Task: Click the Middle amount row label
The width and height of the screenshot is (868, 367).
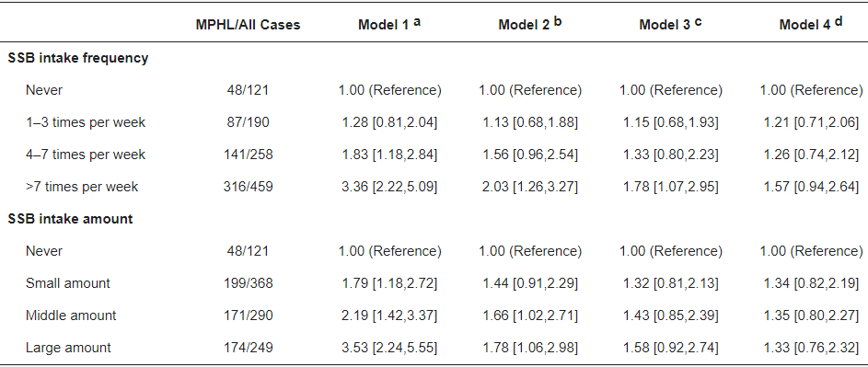Action: tap(71, 315)
